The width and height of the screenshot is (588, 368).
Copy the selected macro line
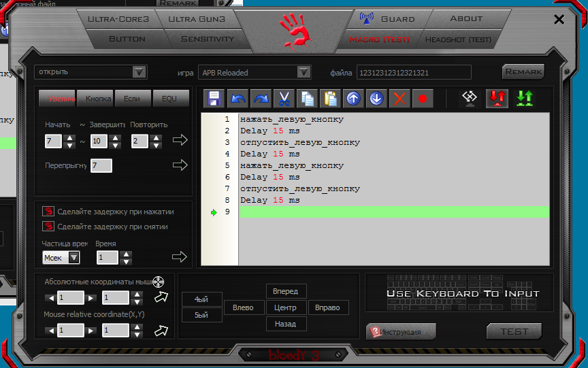pos(307,99)
